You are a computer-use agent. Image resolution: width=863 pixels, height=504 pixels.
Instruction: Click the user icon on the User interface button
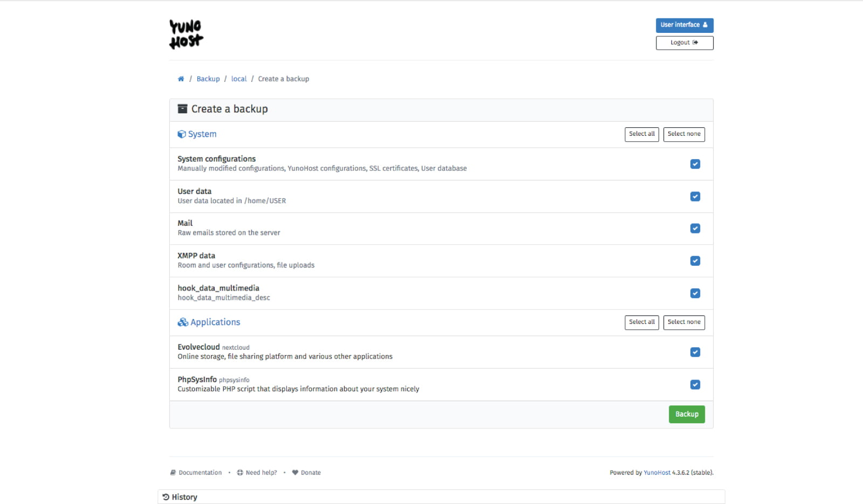click(705, 25)
